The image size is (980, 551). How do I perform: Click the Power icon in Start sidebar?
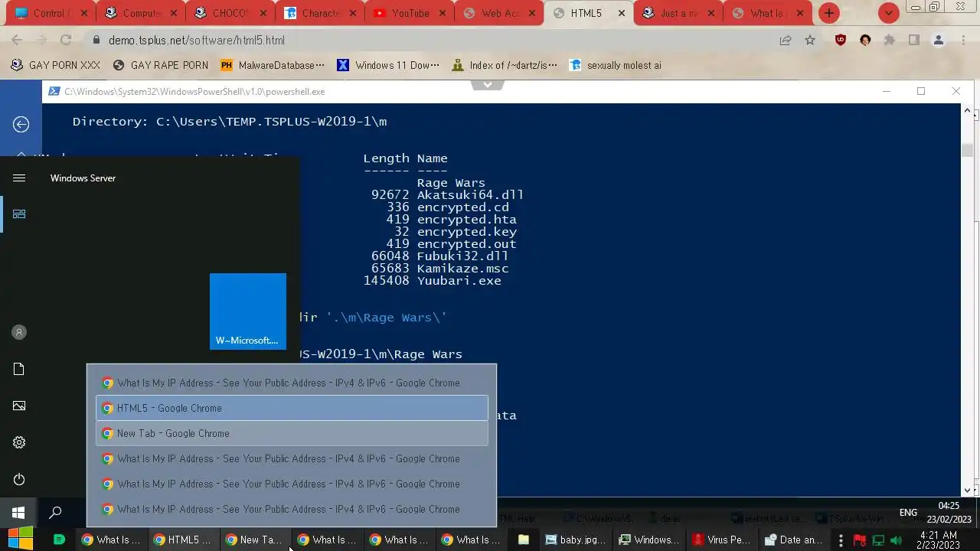(x=19, y=479)
